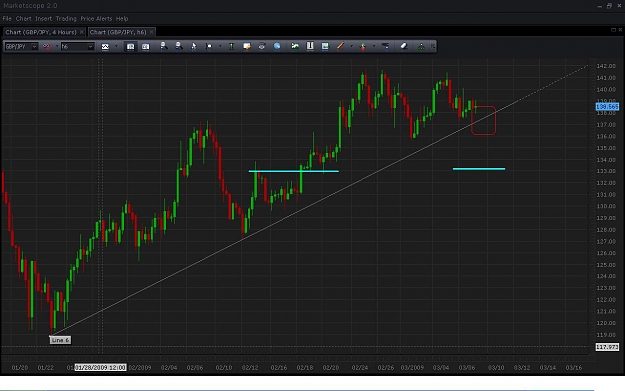Open the GBP/JPY instrument dropdown

(35, 47)
